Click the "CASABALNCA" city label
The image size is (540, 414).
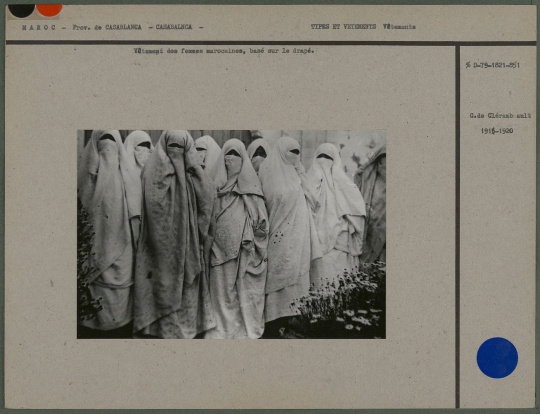tap(174, 27)
